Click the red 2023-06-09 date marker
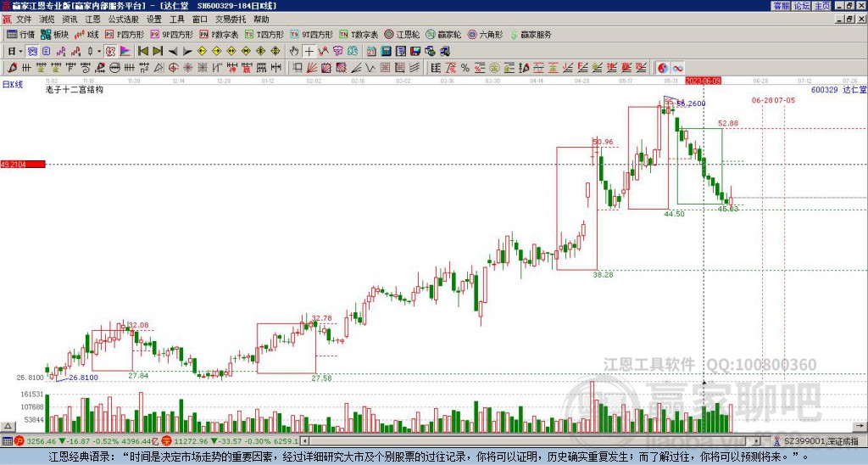Viewport: 868px width, 465px height. 703,81
